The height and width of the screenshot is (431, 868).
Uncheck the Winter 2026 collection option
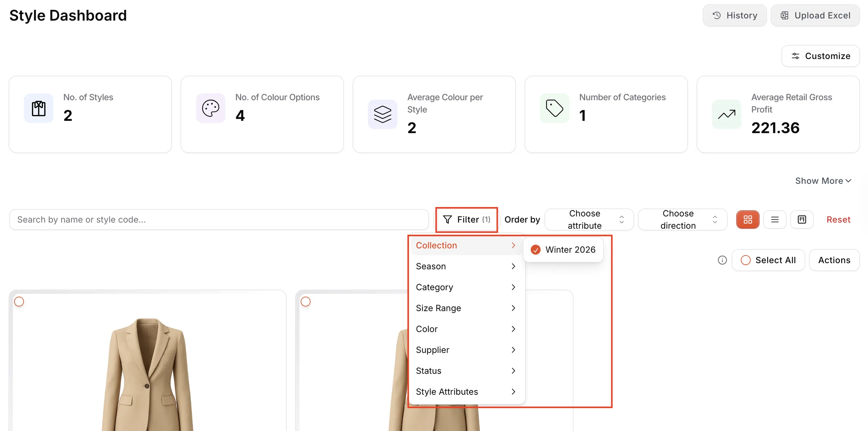(563, 250)
